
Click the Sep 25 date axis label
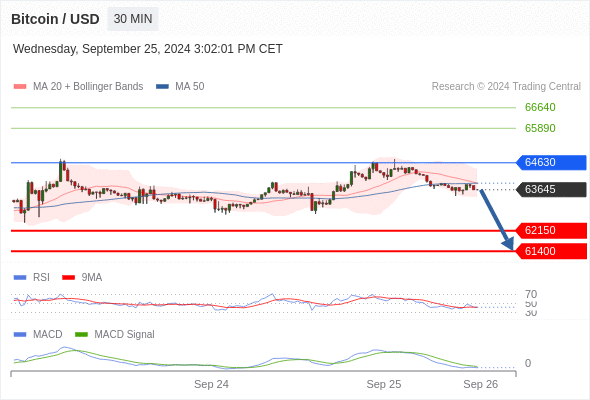[x=384, y=384]
